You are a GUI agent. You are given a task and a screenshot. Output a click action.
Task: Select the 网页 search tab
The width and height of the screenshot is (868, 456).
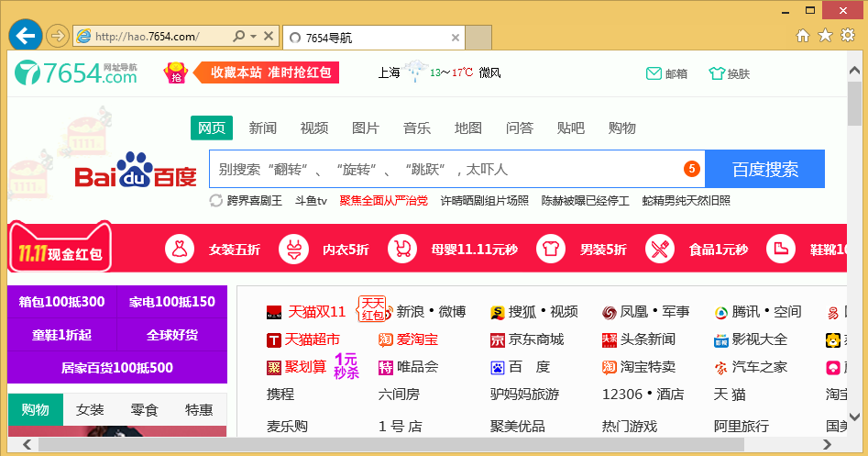(x=212, y=128)
